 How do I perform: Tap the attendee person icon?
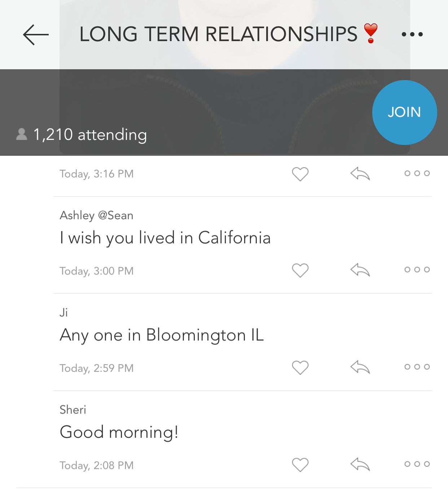tap(22, 134)
